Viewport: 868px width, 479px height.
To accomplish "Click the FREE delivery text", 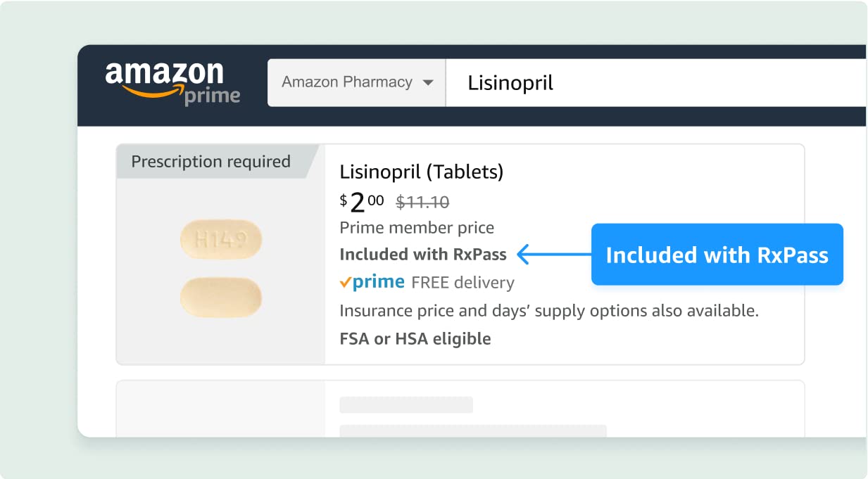I will pyautogui.click(x=463, y=283).
